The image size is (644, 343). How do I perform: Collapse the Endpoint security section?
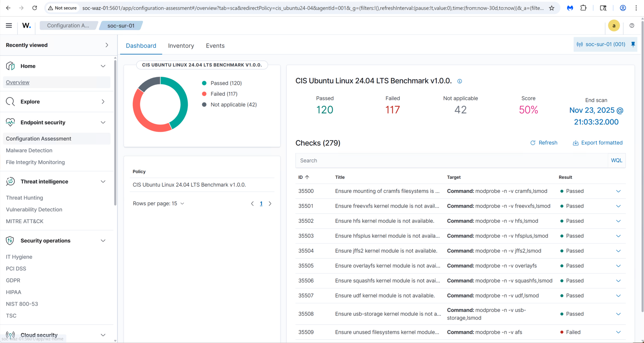103,122
